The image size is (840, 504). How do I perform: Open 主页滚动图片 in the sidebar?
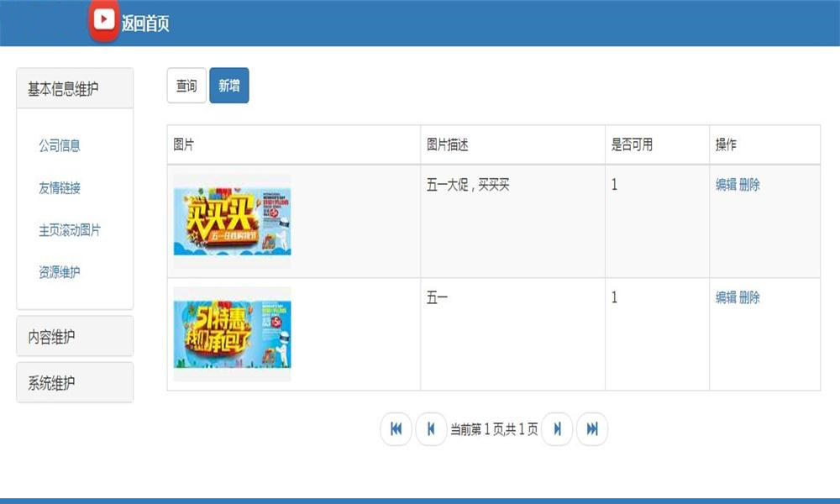[x=70, y=230]
